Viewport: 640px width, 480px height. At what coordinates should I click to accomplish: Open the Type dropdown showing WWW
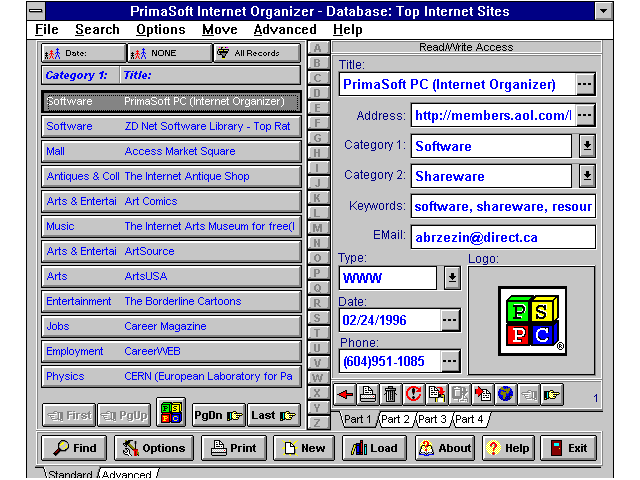pos(451,277)
